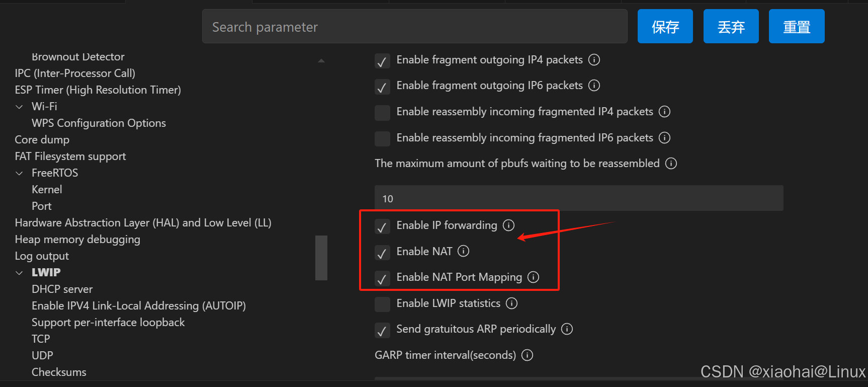This screenshot has height=387, width=868.
Task: Click the 重置 reset button
Action: [x=796, y=26]
